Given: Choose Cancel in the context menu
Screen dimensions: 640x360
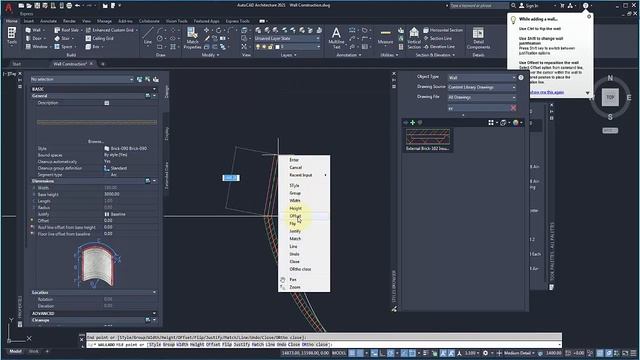Looking at the screenshot, I should click(x=296, y=167).
